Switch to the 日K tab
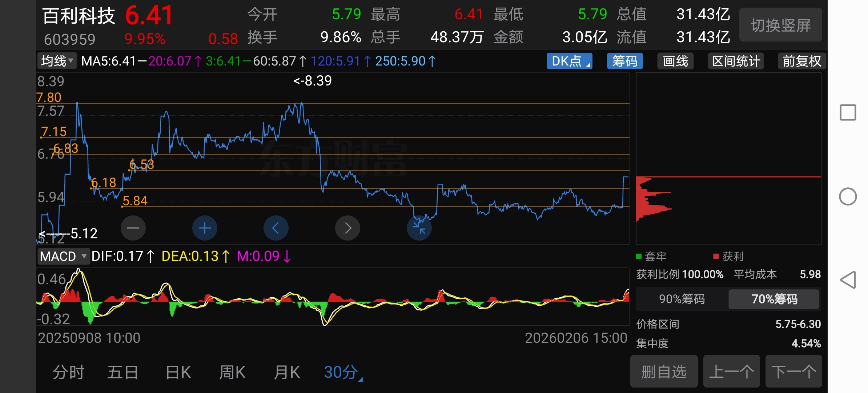 (178, 373)
